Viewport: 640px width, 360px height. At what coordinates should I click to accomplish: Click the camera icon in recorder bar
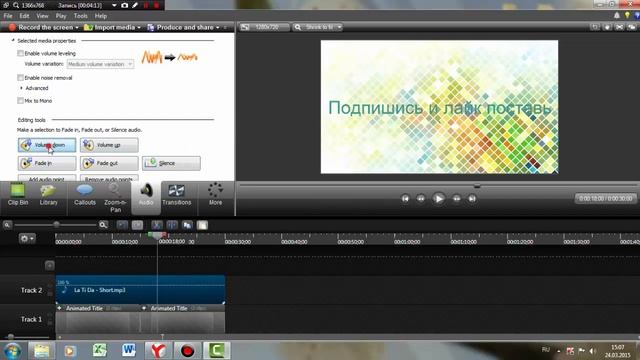point(124,5)
